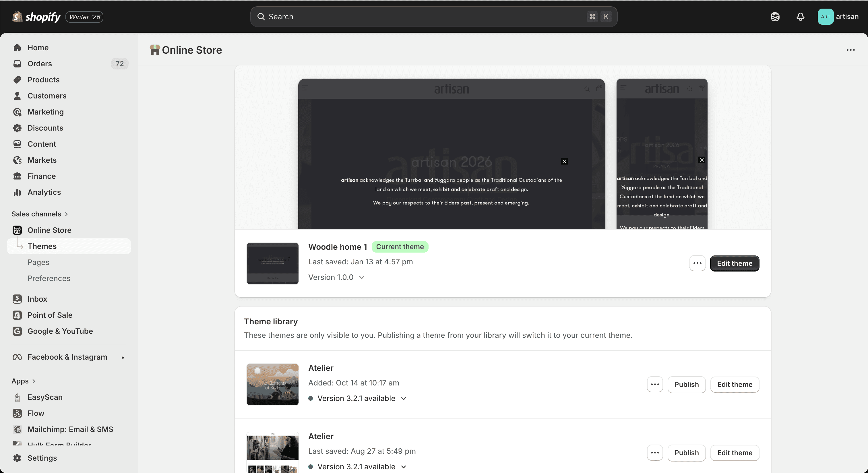
Task: Open Settings at bottom of sidebar
Action: click(x=42, y=458)
